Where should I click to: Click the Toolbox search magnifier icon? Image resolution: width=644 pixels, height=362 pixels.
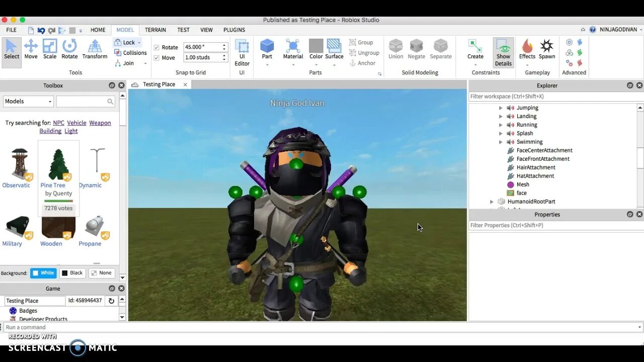pos(110,102)
